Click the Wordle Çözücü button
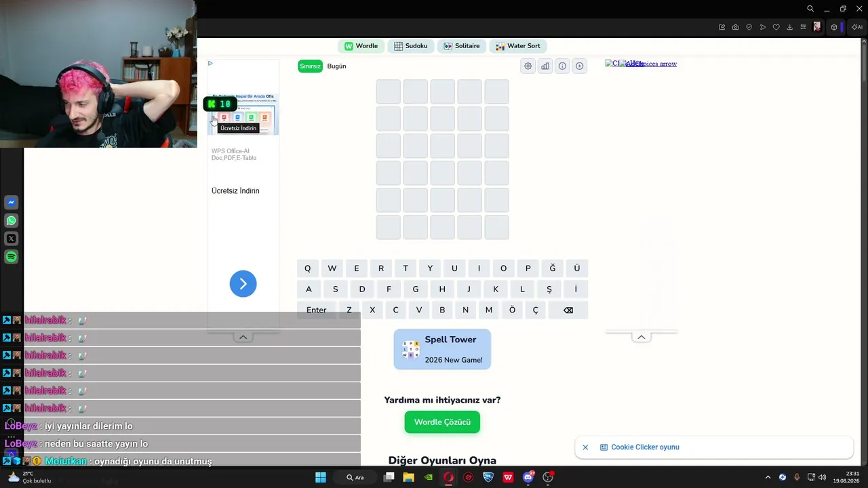Image resolution: width=868 pixels, height=488 pixels. click(x=442, y=422)
